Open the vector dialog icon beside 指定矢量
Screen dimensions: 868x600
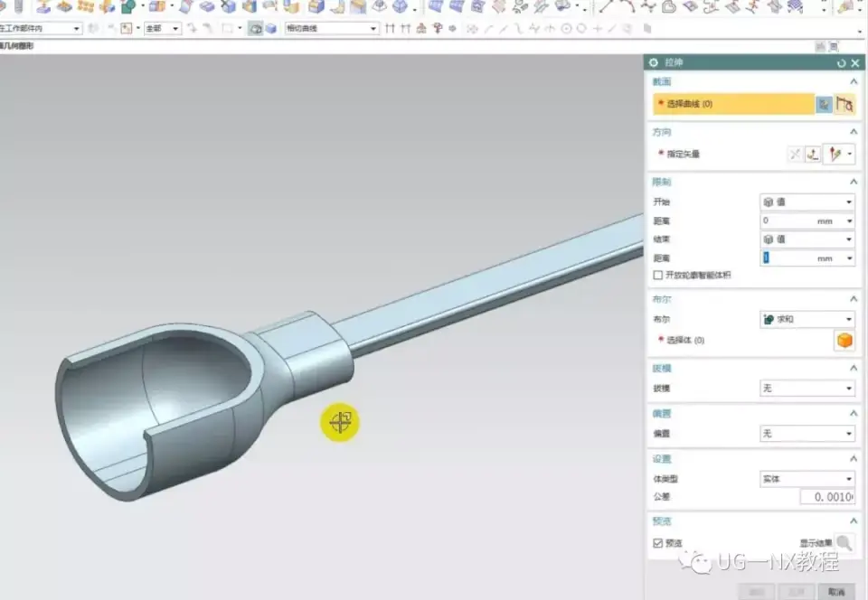click(813, 155)
